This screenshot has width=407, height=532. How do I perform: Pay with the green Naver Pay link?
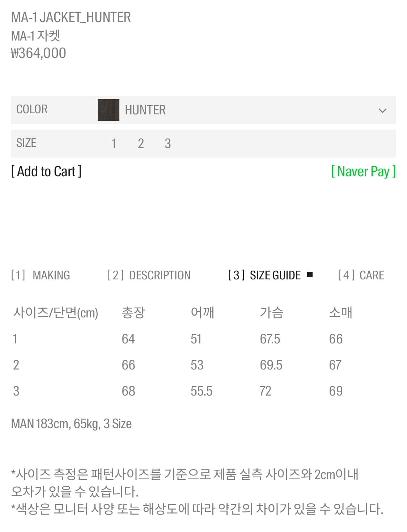(x=363, y=172)
